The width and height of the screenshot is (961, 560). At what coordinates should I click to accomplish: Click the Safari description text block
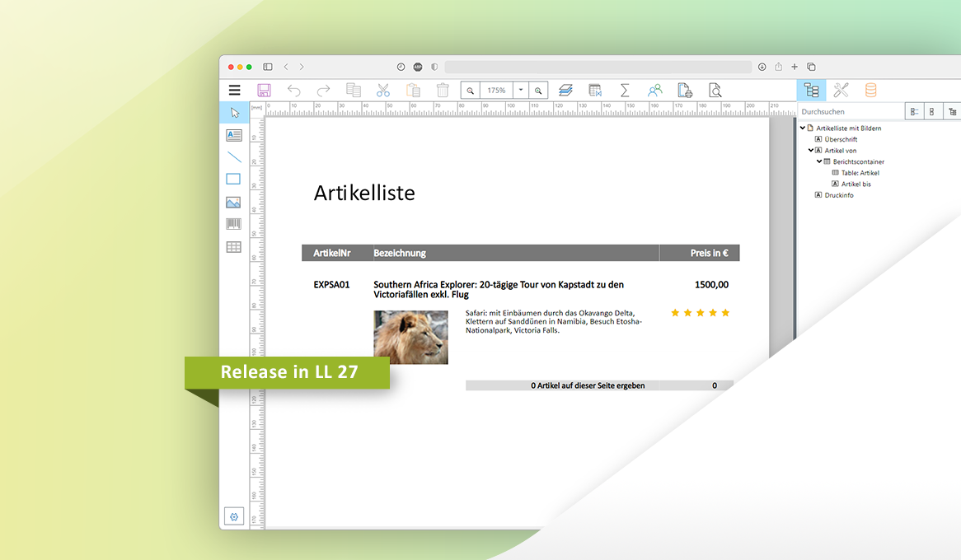click(553, 322)
